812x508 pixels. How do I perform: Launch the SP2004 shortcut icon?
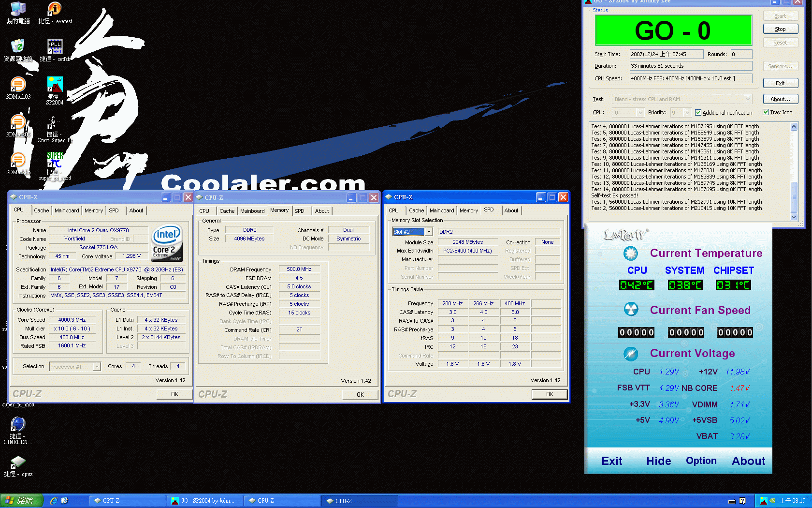[55, 90]
